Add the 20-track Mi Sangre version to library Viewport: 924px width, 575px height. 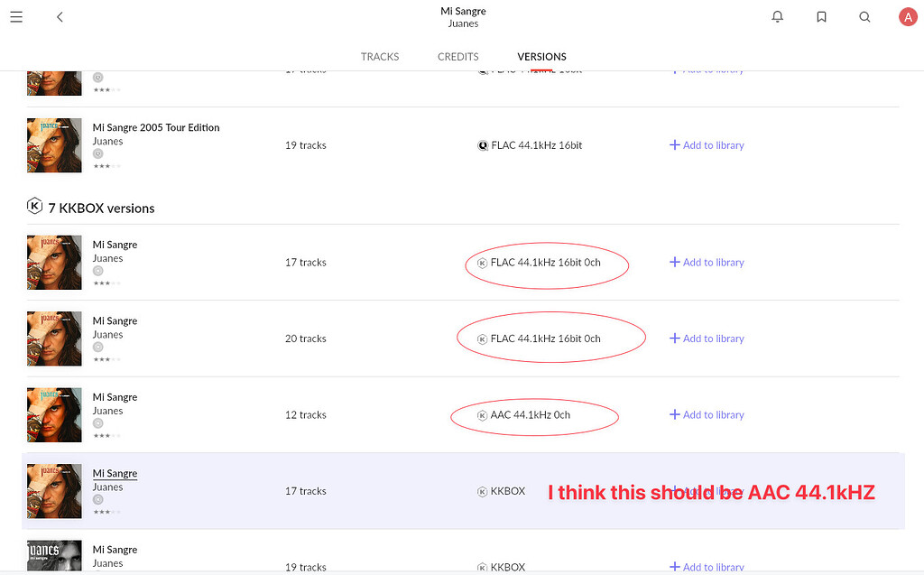tap(707, 338)
